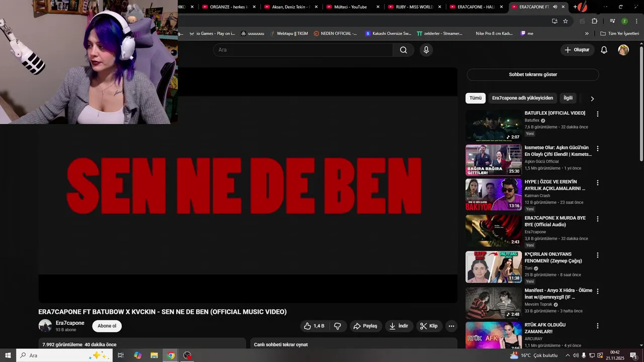Viewport: 644px width, 362px height.
Task: Open kısmetse Olur video thumbnail
Action: click(x=494, y=160)
